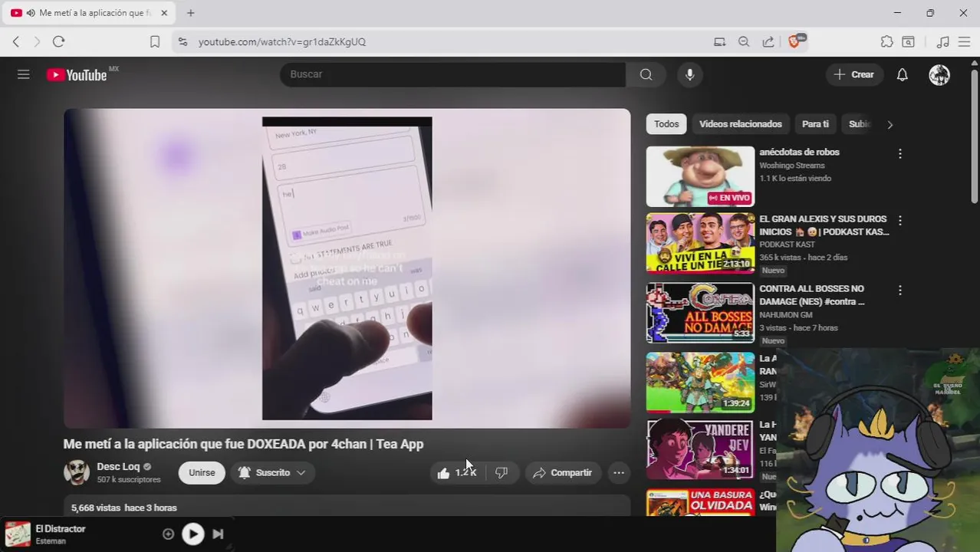
Task: Expand the Suscrito notification dropdown
Action: click(272, 472)
